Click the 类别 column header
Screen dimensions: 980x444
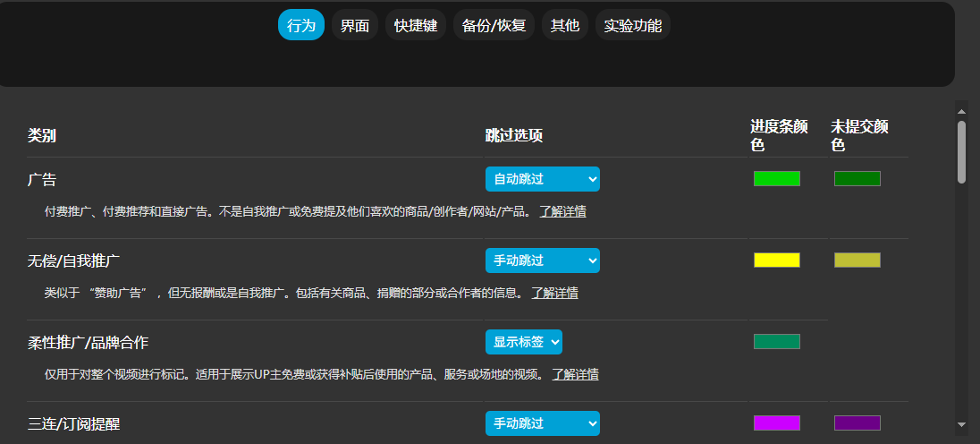[42, 136]
